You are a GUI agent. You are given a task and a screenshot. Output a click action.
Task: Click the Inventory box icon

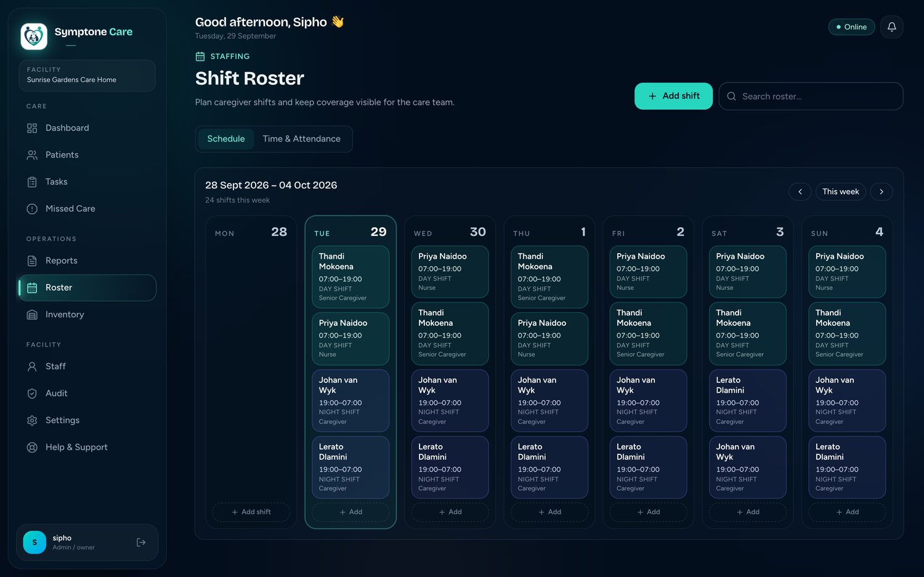point(32,315)
